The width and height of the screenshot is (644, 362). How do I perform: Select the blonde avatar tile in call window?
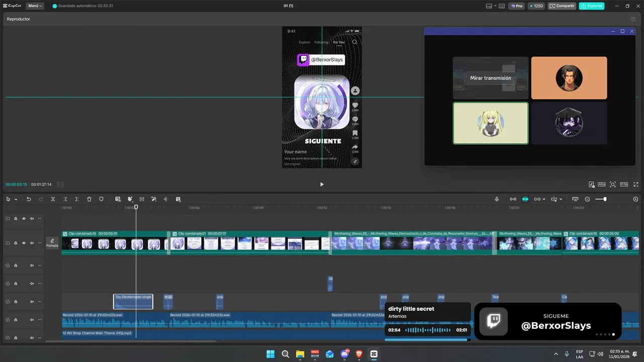coord(491,123)
